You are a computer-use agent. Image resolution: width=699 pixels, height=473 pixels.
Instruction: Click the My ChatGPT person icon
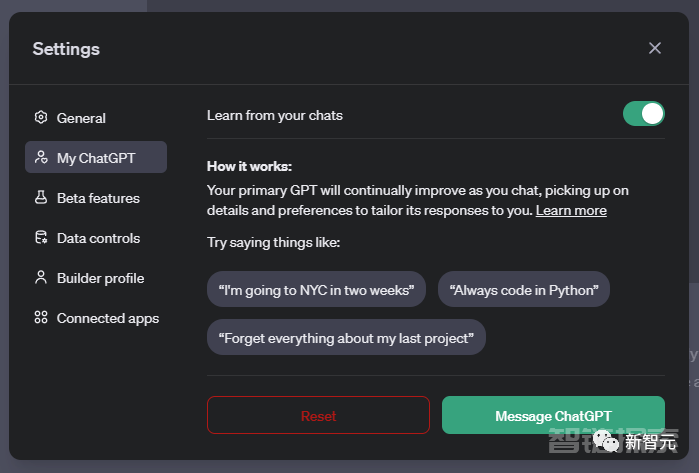[41, 157]
